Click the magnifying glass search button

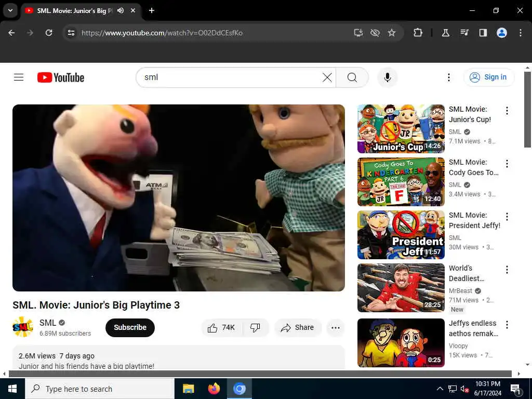(352, 77)
